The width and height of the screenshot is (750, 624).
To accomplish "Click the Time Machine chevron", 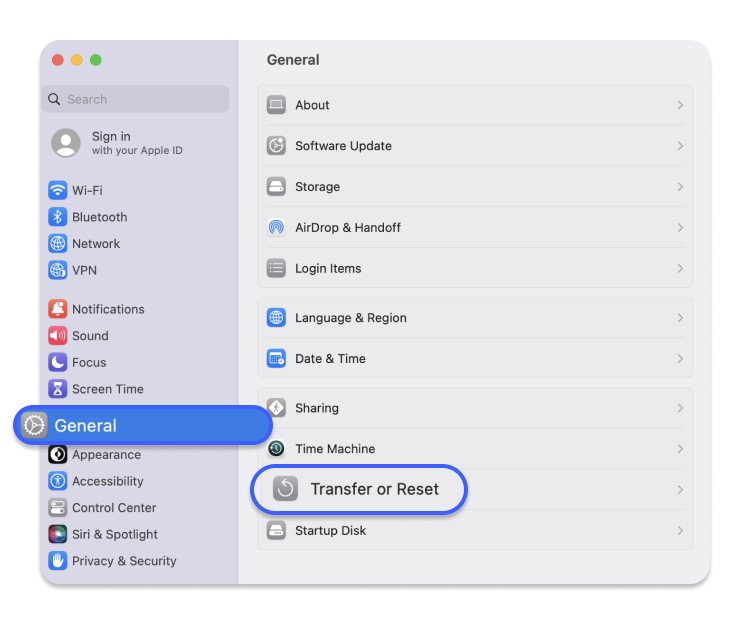I will point(680,449).
